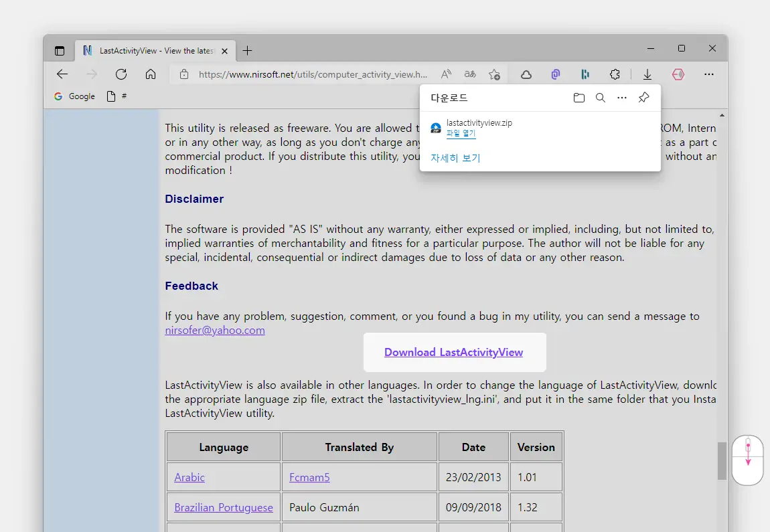Click the scrollbar up arrow
The image size is (770, 532).
pos(722,115)
